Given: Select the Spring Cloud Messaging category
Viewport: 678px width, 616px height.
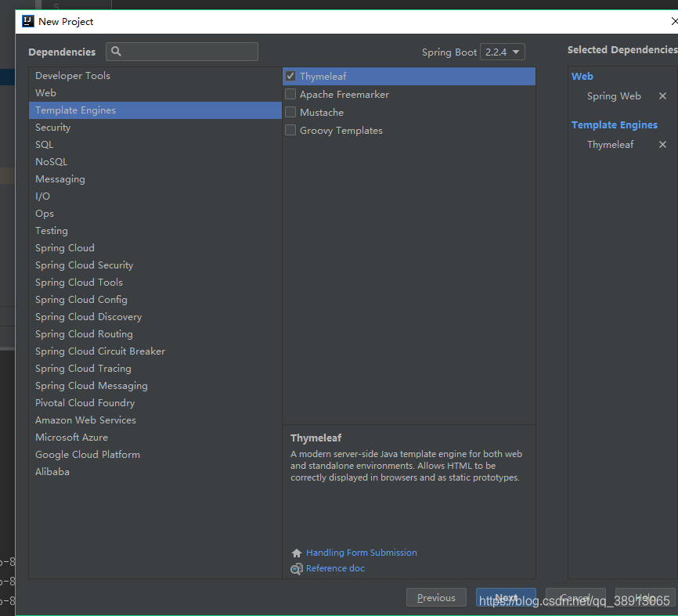Looking at the screenshot, I should [155, 386].
